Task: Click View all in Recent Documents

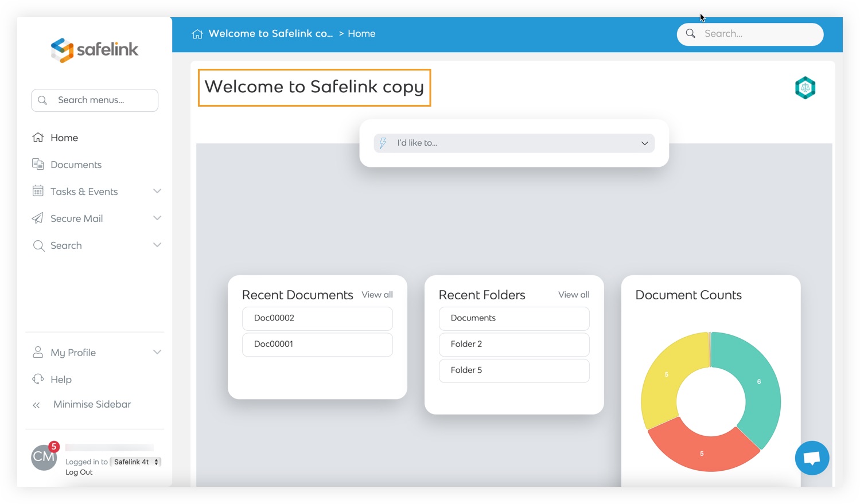Action: [377, 295]
